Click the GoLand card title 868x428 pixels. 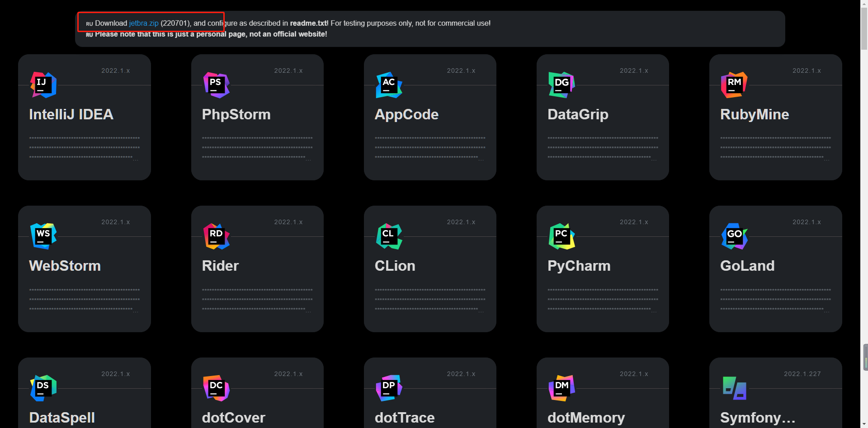point(747,266)
